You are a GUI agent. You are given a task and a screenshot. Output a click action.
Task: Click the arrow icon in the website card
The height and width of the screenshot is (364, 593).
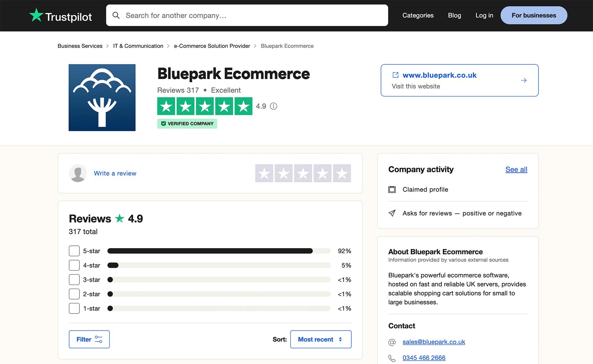point(524,80)
